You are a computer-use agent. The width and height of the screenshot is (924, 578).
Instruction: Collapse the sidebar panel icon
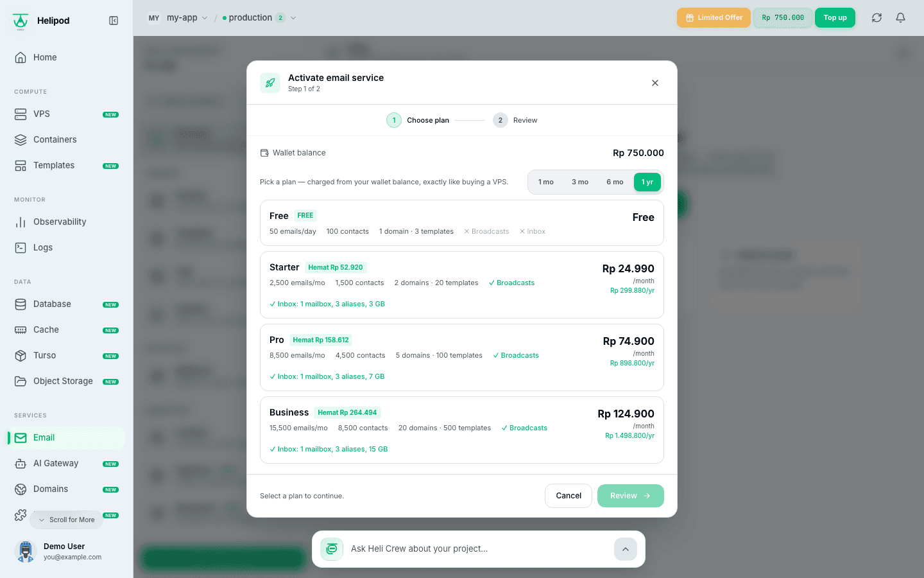coord(114,21)
